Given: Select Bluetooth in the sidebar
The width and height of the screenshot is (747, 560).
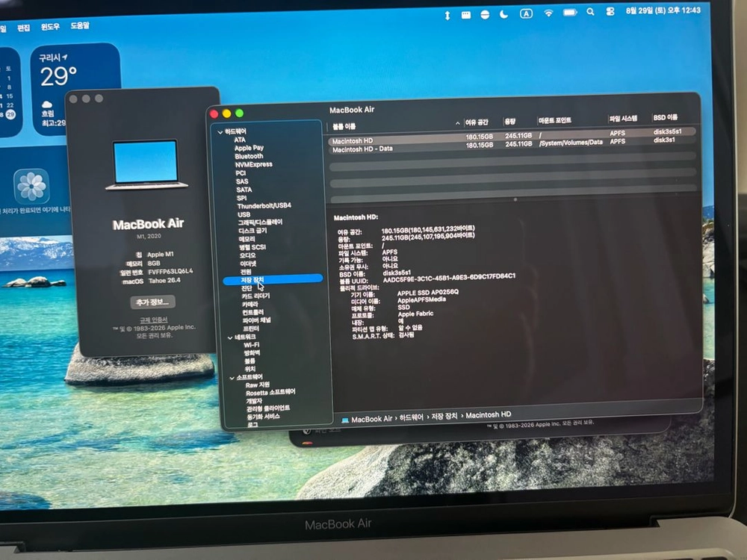Looking at the screenshot, I should coord(249,156).
